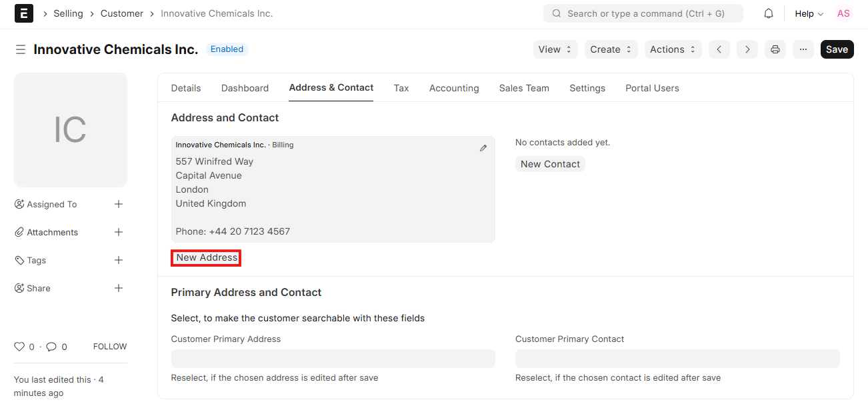Viewport: 868px width, 406px height.
Task: Click the print icon
Action: coord(775,49)
